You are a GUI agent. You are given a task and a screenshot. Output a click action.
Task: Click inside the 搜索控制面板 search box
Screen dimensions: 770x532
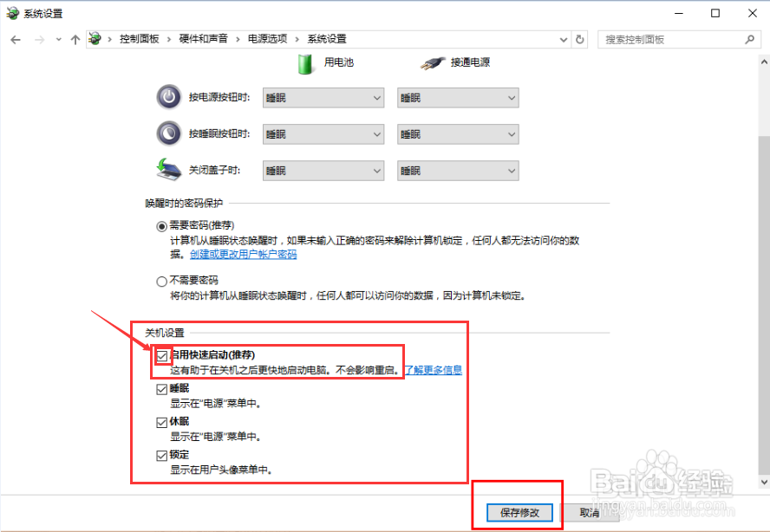(x=676, y=38)
